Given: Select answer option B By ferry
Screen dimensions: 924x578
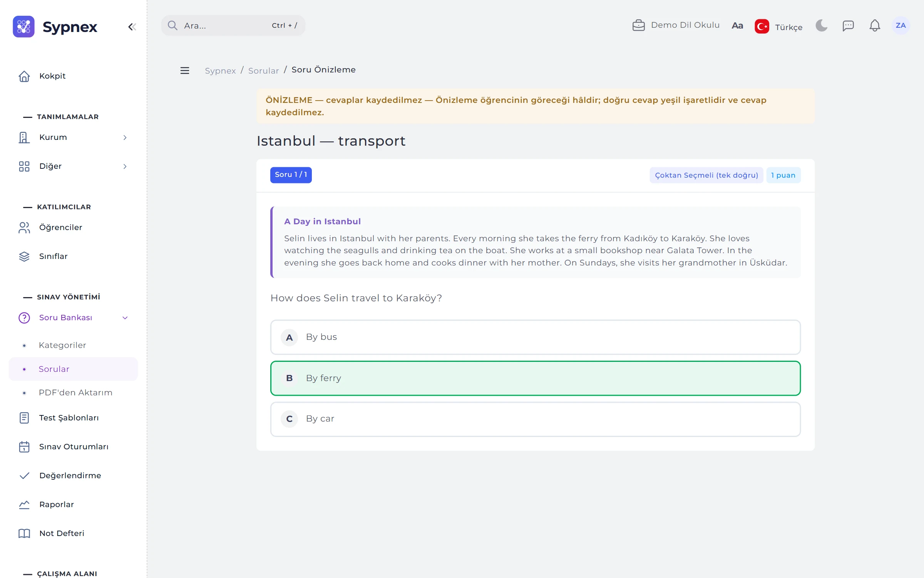Looking at the screenshot, I should [x=536, y=378].
